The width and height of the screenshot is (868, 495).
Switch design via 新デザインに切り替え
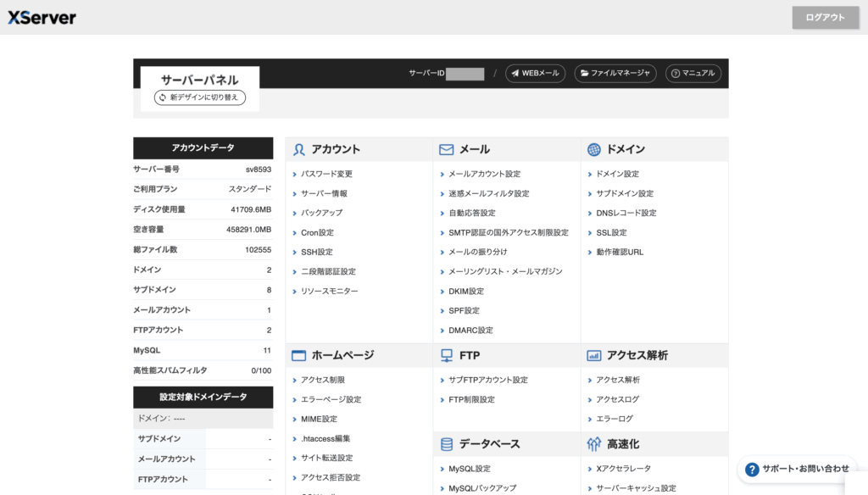point(200,97)
